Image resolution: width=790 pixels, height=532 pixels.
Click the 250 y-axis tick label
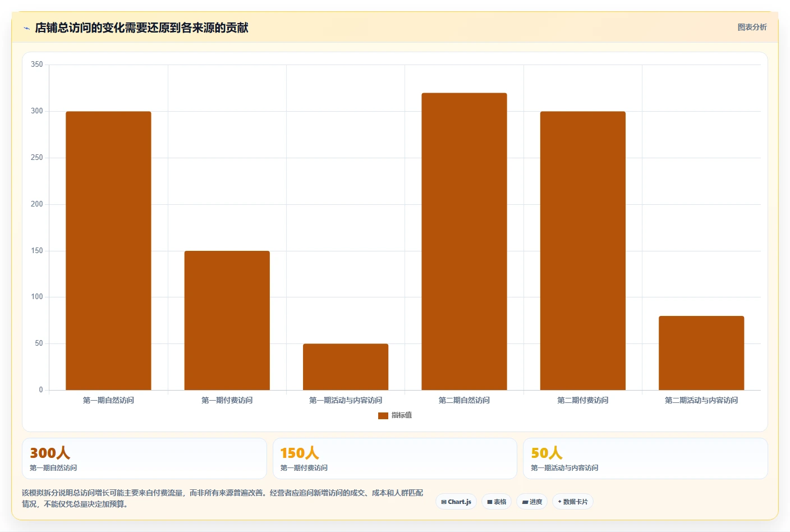tap(37, 158)
